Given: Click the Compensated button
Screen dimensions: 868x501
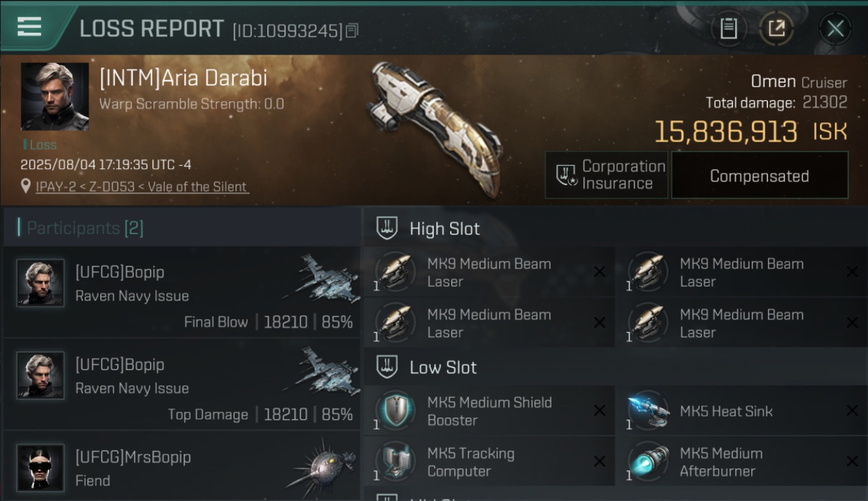Looking at the screenshot, I should (759, 176).
